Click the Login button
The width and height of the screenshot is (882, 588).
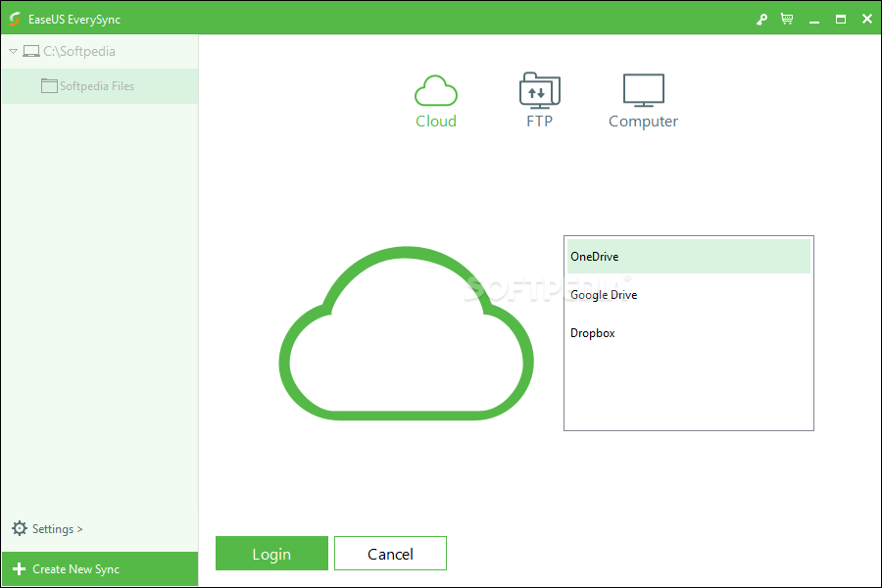tap(271, 554)
